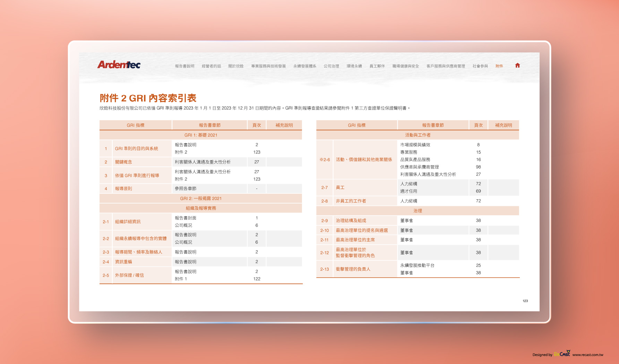Click the ReCast designer logo
619x364 pixels.
click(562, 354)
